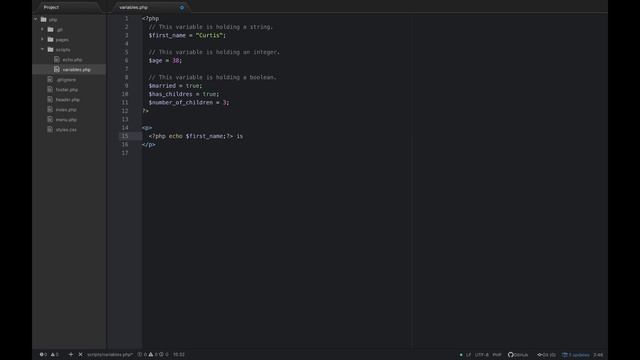Click the php root folder icon
This screenshot has height=360, width=640.
pos(44,19)
